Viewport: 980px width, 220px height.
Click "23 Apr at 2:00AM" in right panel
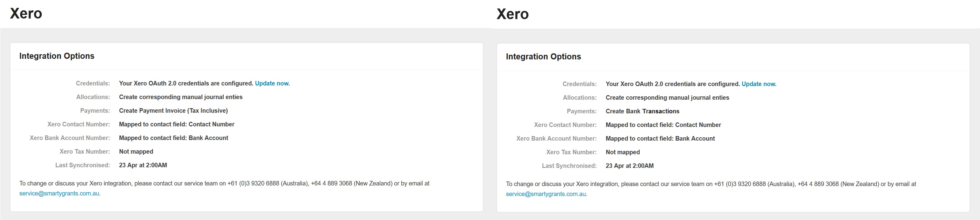coord(630,166)
